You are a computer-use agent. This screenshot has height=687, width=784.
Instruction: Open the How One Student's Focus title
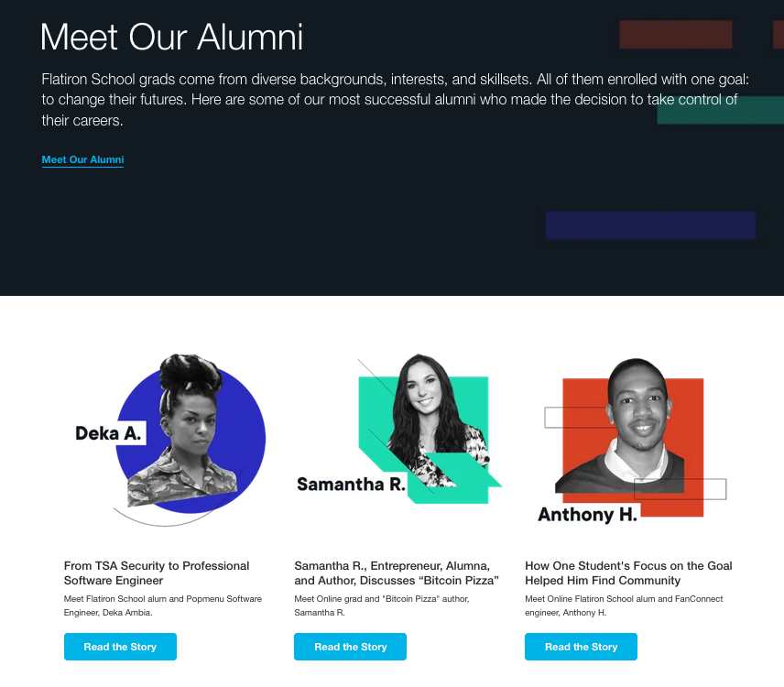[628, 573]
